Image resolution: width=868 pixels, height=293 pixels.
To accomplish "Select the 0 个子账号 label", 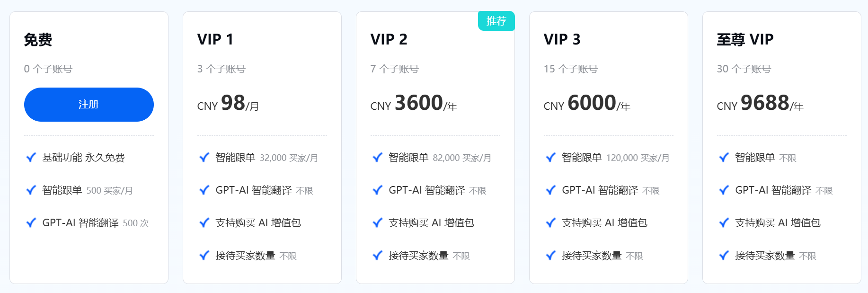I will (x=47, y=69).
